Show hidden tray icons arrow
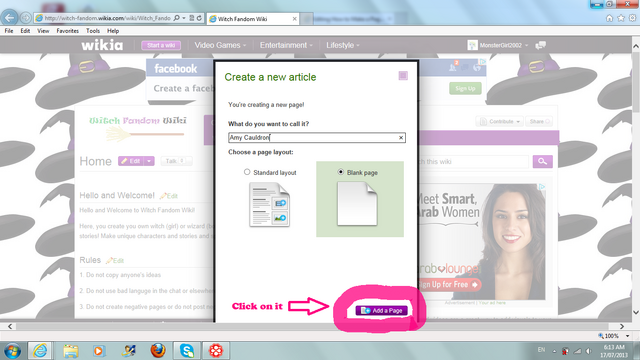Image resolution: width=640 pixels, height=360 pixels. point(554,351)
